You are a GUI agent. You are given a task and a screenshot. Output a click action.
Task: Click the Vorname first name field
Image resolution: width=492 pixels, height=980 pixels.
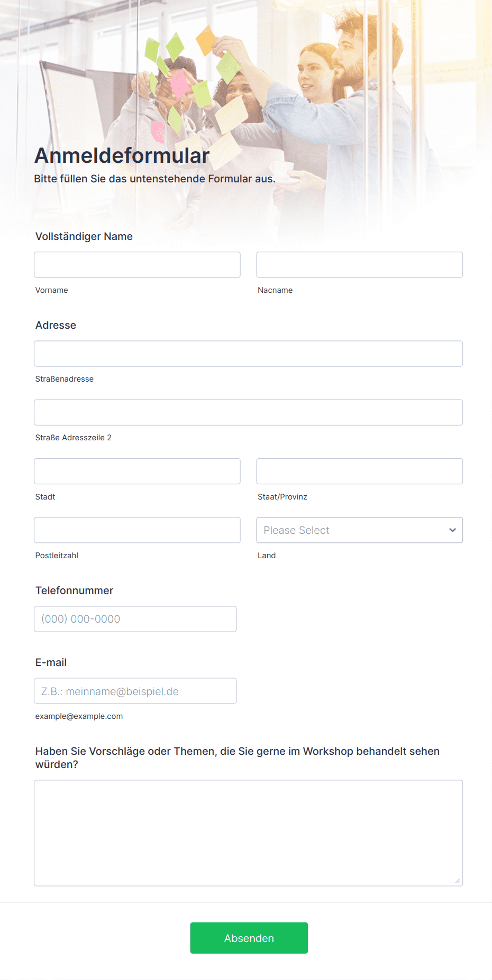point(137,265)
